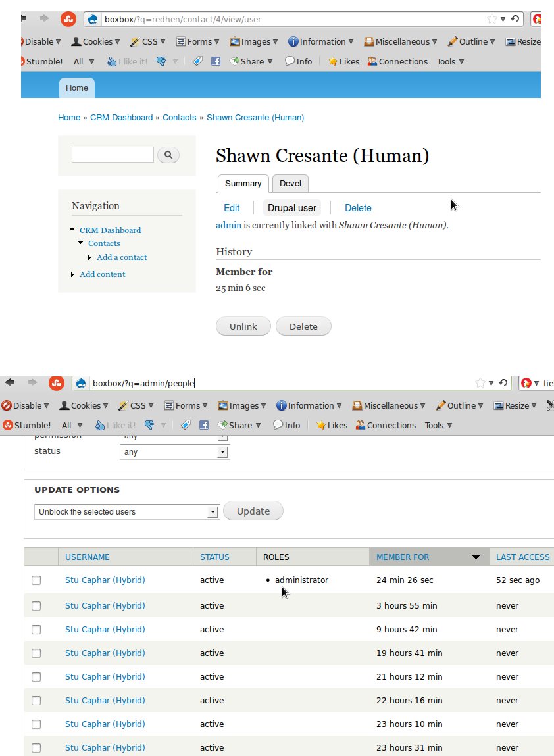Screen dimensions: 554x756
Task: Click the Unlink button
Action: (243, 326)
